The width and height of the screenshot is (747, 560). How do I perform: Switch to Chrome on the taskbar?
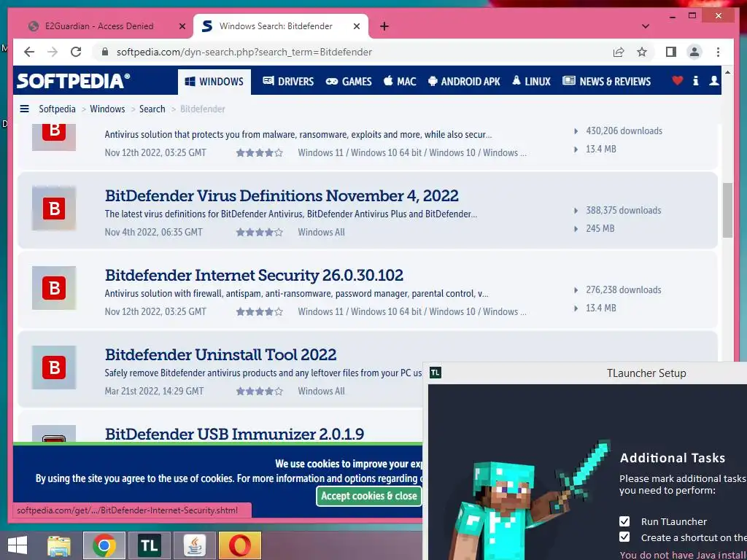[x=104, y=545]
